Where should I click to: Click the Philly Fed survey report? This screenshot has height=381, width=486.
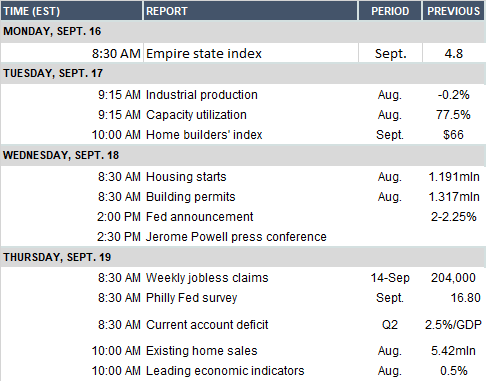[192, 298]
